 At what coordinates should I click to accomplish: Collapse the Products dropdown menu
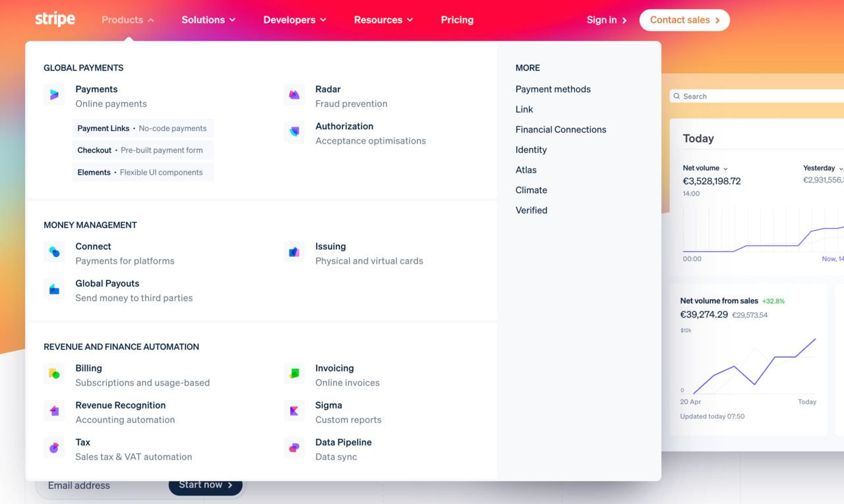click(128, 20)
